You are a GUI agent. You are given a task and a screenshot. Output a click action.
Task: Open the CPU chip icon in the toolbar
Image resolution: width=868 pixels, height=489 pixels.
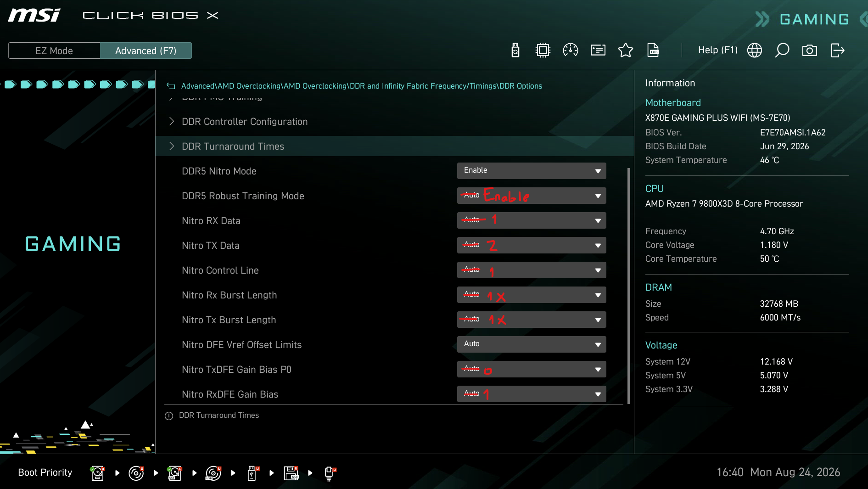click(x=543, y=50)
